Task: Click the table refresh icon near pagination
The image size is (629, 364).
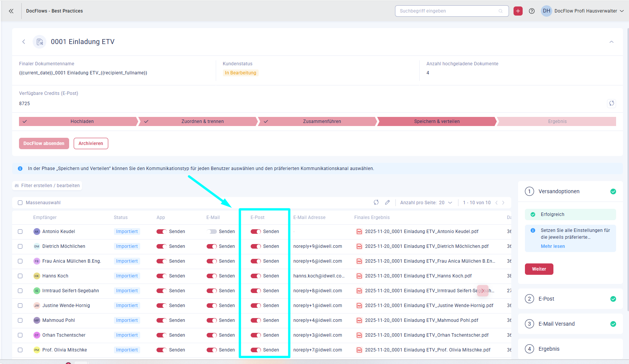Action: tap(376, 202)
